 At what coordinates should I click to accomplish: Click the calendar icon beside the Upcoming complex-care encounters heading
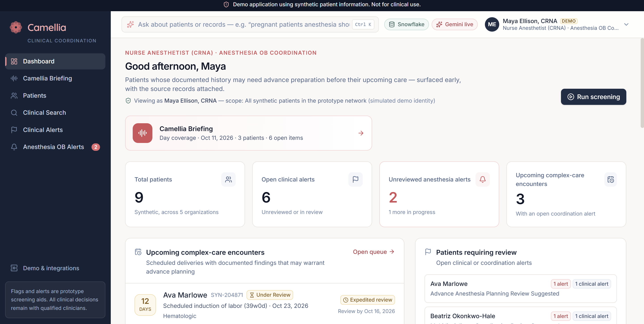pyautogui.click(x=138, y=252)
